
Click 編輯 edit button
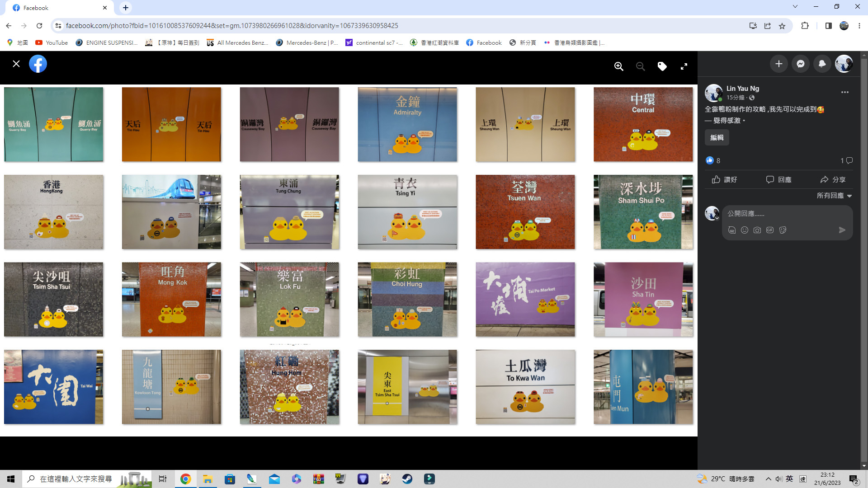717,137
